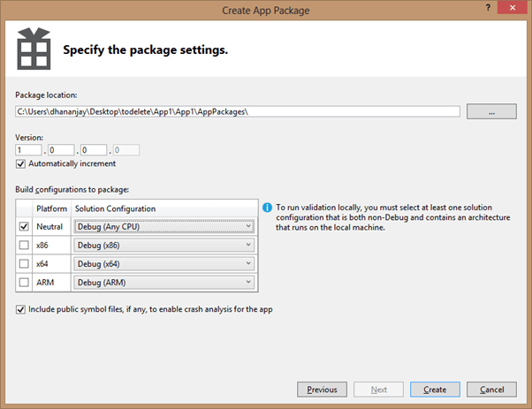Click the Cancel button
Image resolution: width=532 pixels, height=409 pixels.
[491, 389]
